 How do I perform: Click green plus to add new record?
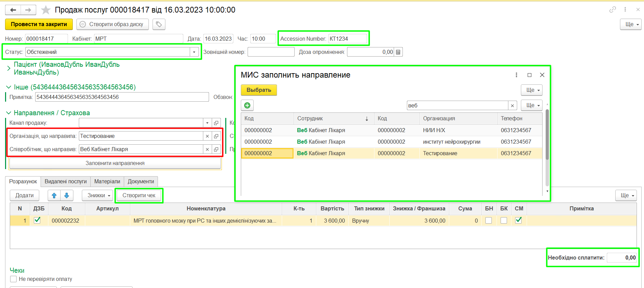coord(247,105)
